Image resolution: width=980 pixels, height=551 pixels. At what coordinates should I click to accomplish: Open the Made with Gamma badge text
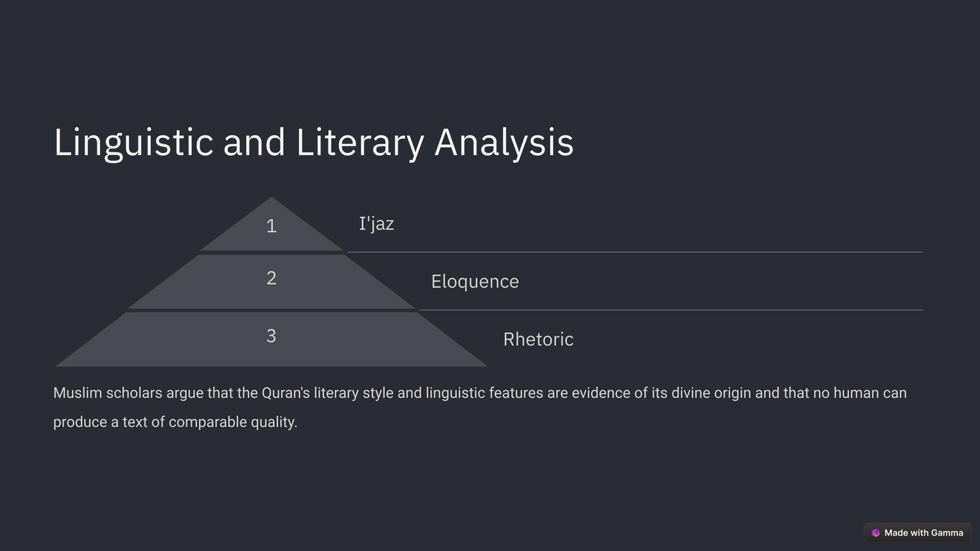[923, 533]
